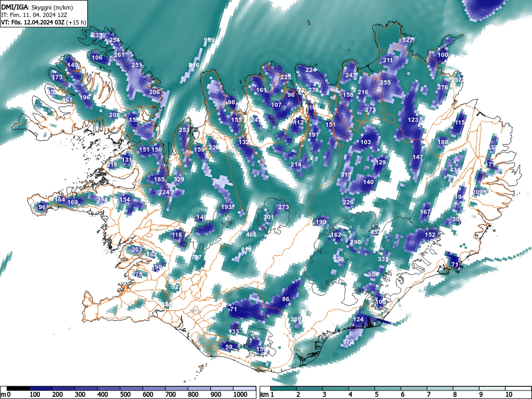
Task: Click the visibility value '98'
Action: coord(231,103)
